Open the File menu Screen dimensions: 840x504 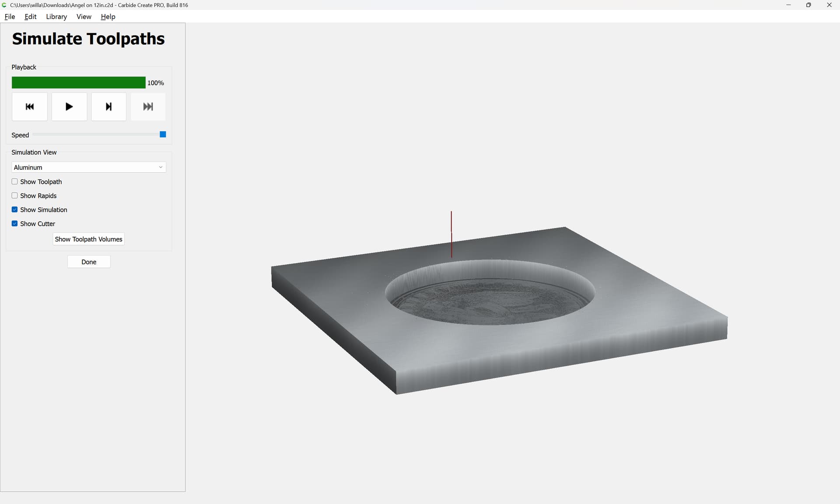pyautogui.click(x=10, y=17)
